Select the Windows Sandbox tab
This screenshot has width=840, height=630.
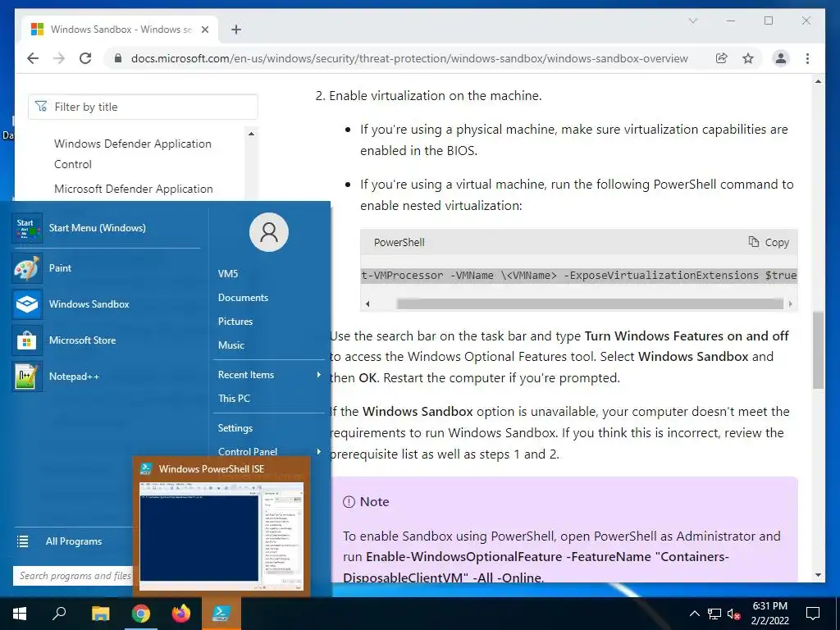(x=120, y=30)
